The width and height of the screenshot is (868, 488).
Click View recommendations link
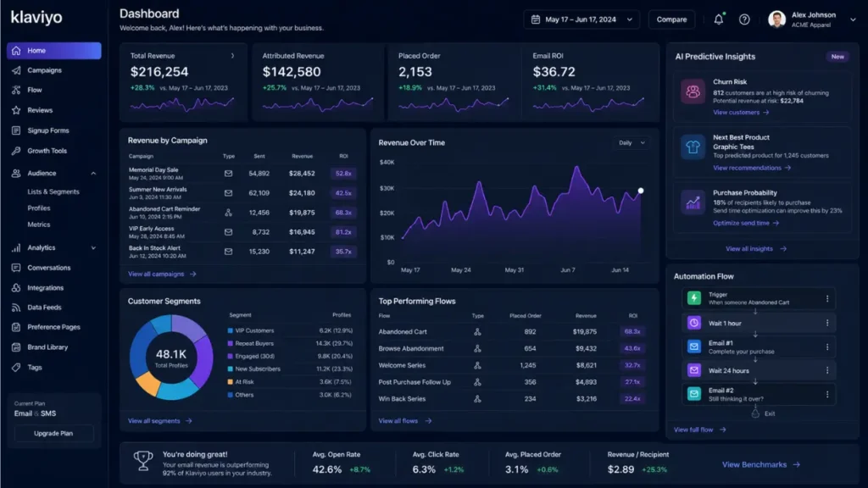coord(752,168)
